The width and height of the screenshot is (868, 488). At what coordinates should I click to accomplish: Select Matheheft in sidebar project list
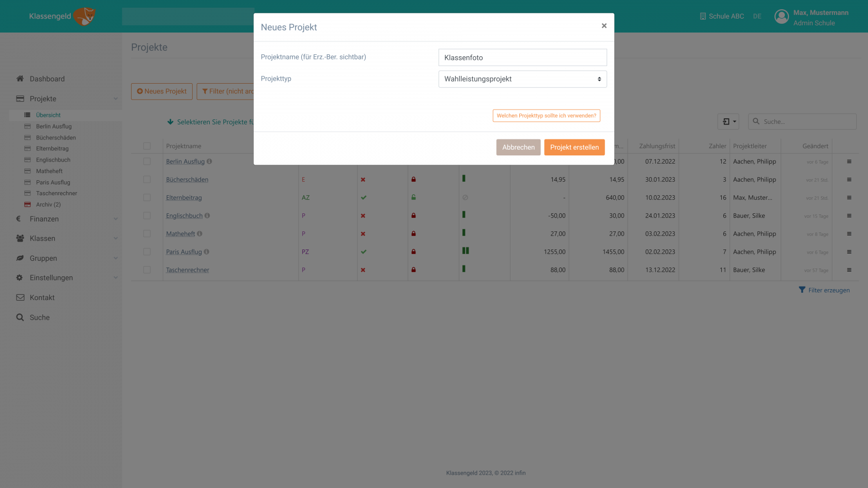[49, 171]
